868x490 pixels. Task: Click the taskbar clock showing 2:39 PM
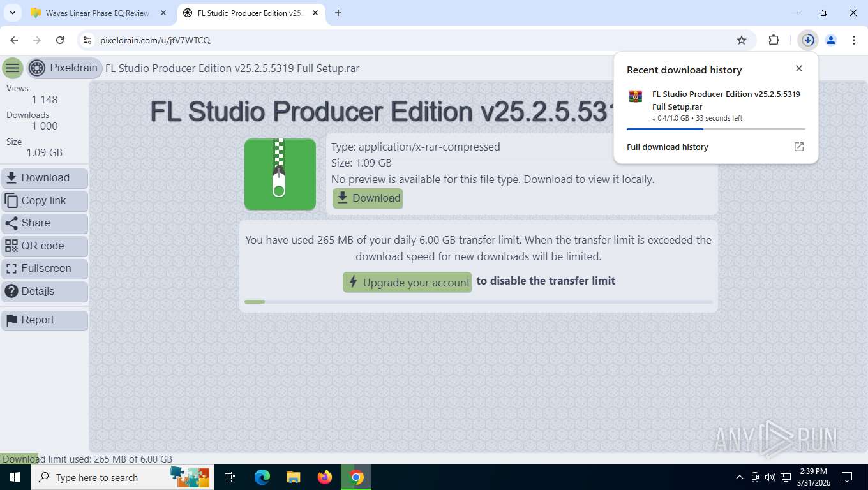pos(813,477)
